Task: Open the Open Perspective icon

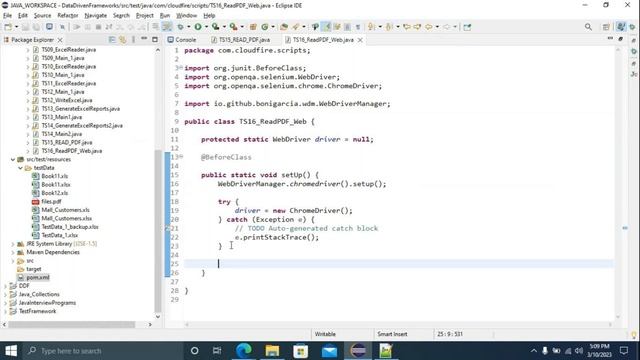Action: click(x=606, y=27)
